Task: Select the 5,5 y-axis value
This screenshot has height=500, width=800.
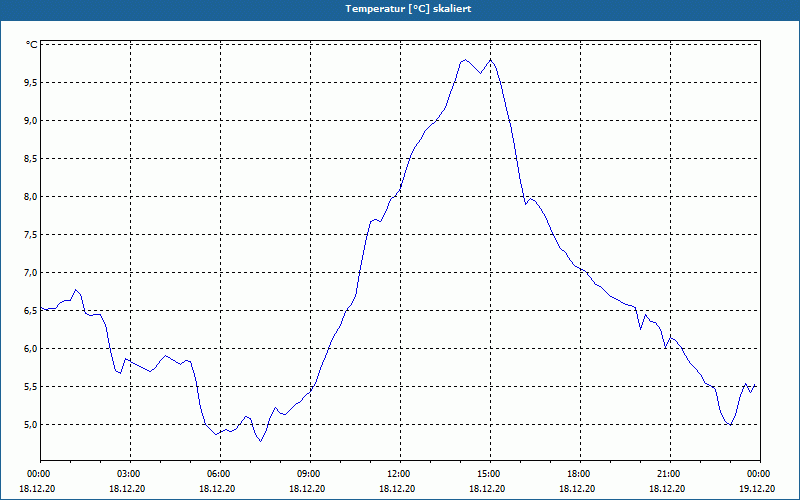Action: 30,387
